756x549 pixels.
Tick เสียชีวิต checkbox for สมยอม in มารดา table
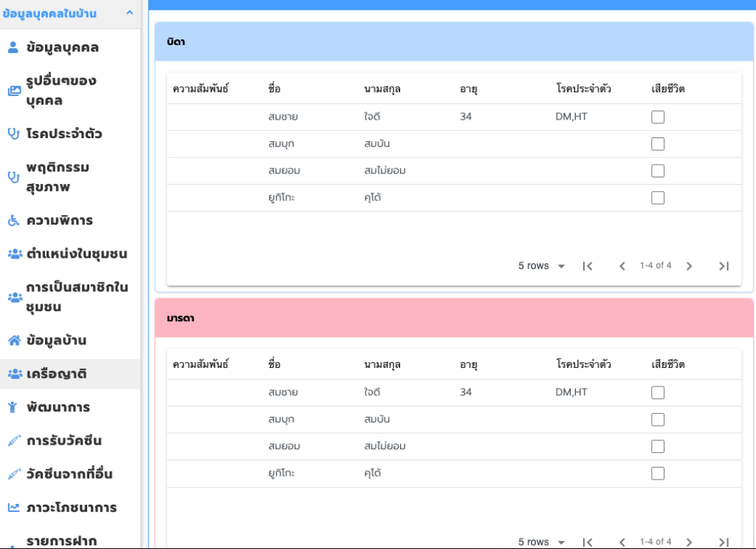[x=658, y=446]
